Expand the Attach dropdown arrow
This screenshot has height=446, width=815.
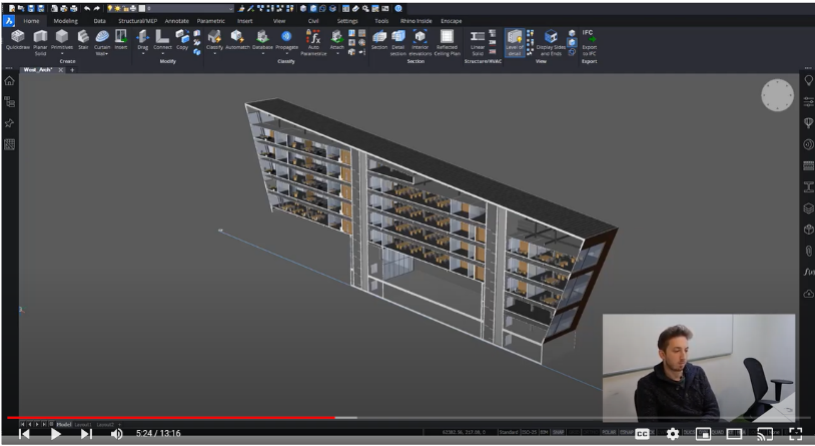point(337,54)
